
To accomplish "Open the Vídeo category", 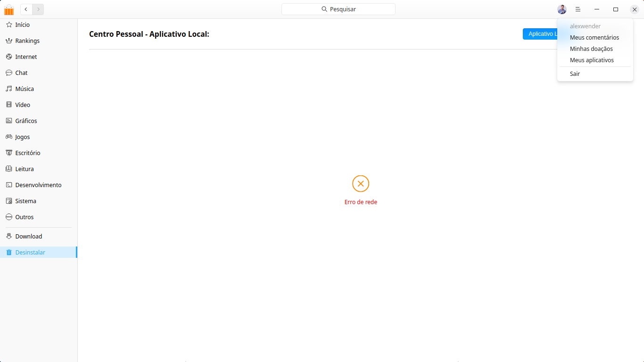I will click(23, 105).
